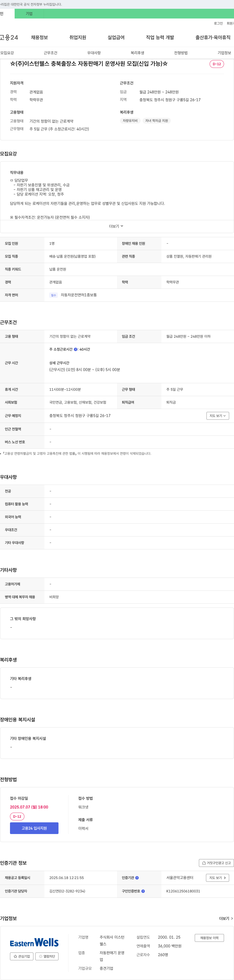Click 근로자수 value 260명
234x980 pixels.
[x=163, y=954]
